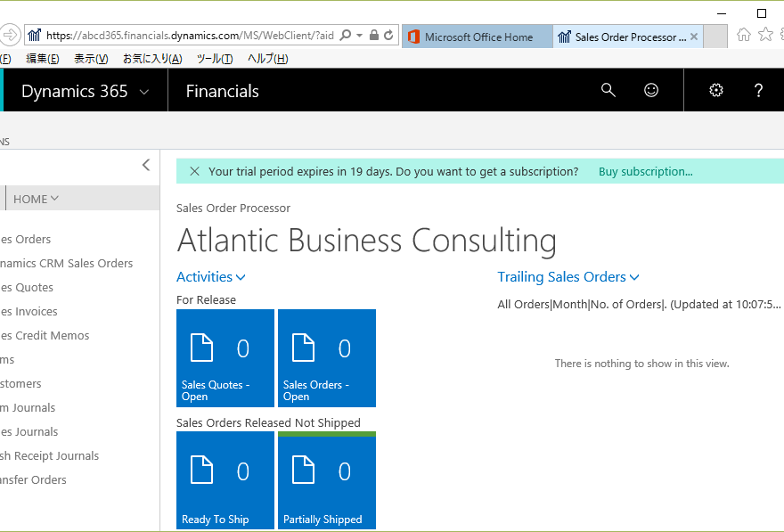Viewport: 784px width, 532px height.
Task: Click the browser home icon
Action: (744, 35)
